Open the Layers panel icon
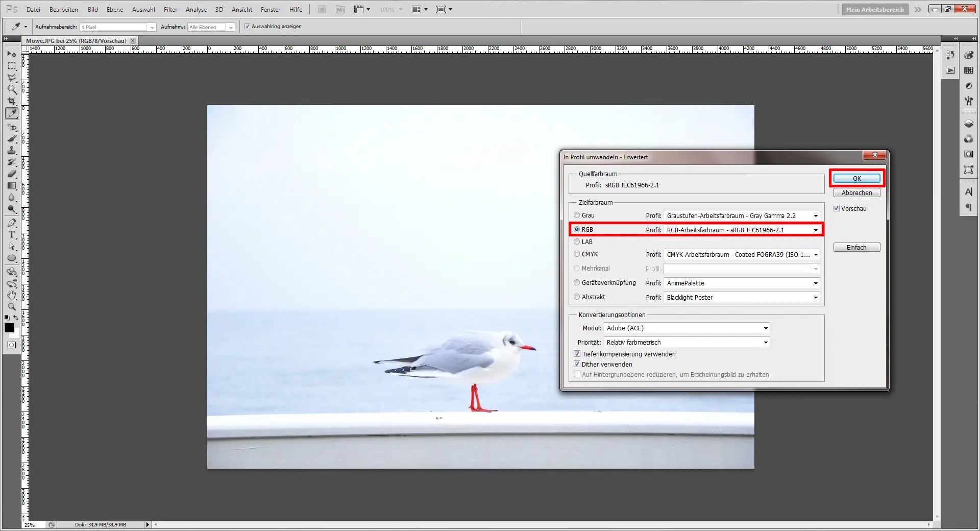This screenshot has width=980, height=531. 968,124
